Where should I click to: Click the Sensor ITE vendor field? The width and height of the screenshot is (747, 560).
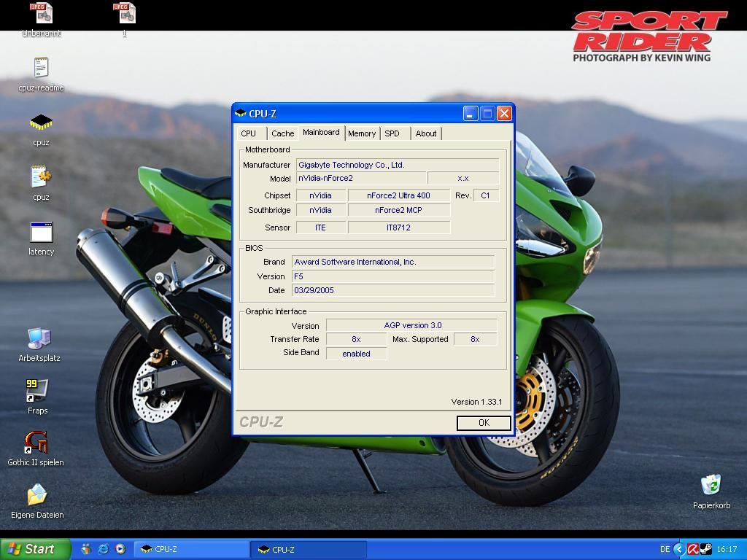pyautogui.click(x=321, y=227)
